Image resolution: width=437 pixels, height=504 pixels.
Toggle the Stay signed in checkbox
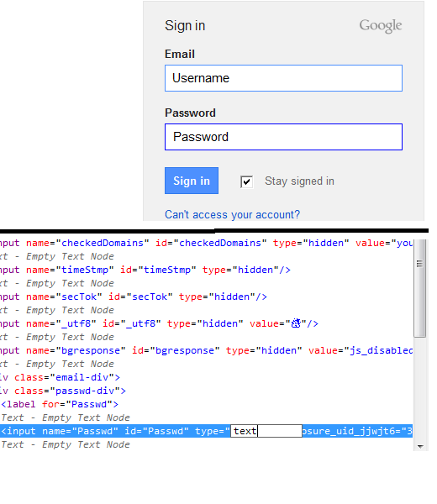246,181
